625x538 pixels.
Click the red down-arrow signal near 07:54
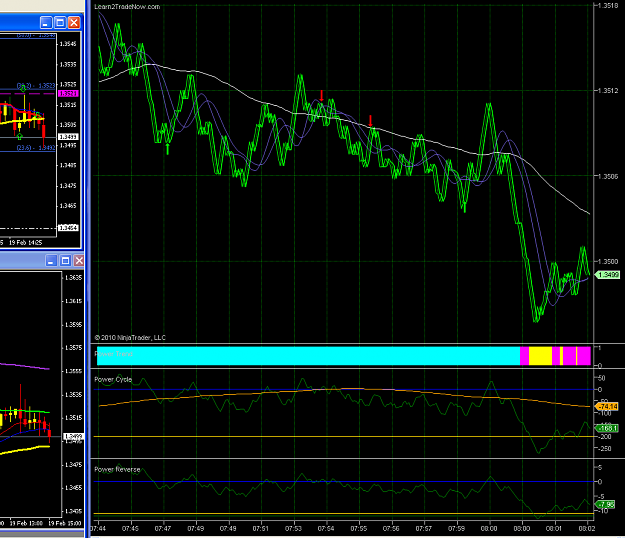(x=322, y=96)
